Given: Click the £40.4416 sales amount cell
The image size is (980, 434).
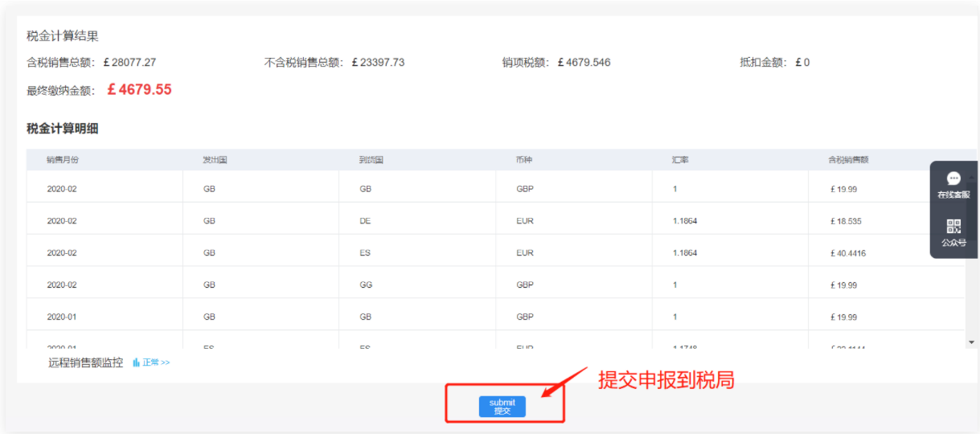Looking at the screenshot, I should click(x=848, y=253).
